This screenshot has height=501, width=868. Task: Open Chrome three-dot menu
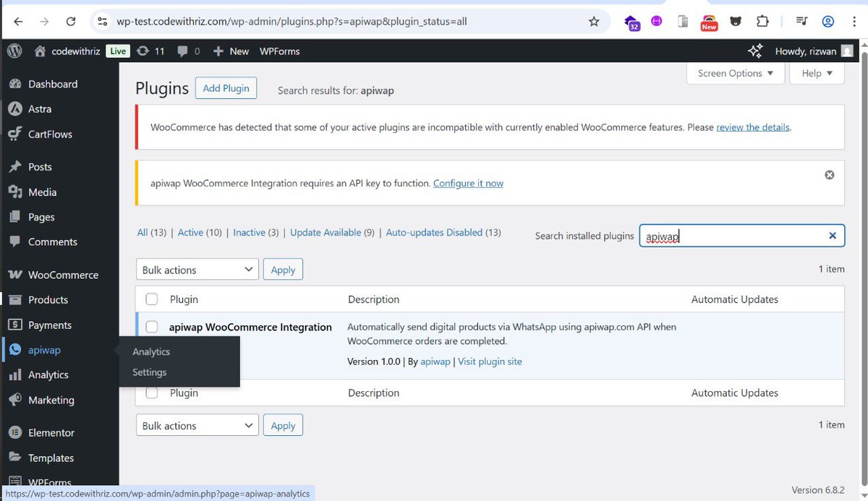click(854, 22)
